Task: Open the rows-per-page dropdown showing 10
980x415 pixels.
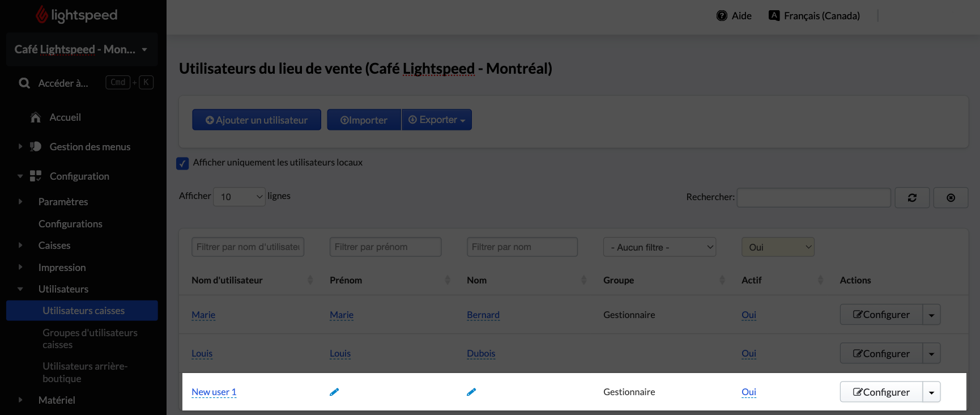Action: [239, 197]
